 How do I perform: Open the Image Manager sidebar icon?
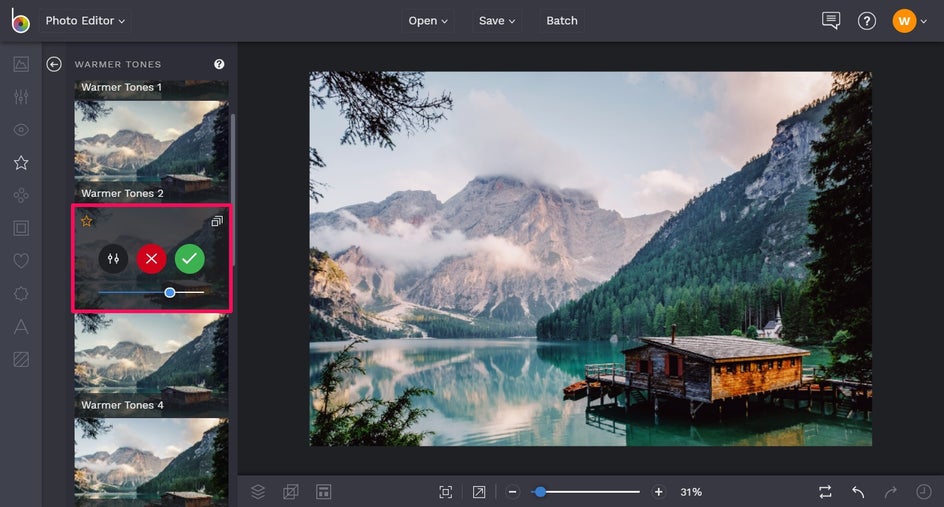pos(21,64)
